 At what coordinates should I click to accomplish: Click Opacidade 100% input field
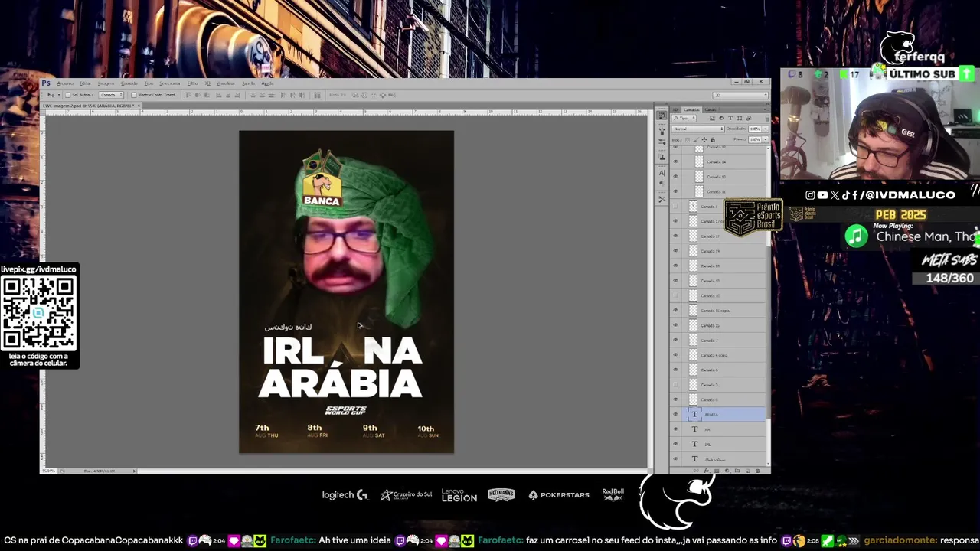coord(755,129)
